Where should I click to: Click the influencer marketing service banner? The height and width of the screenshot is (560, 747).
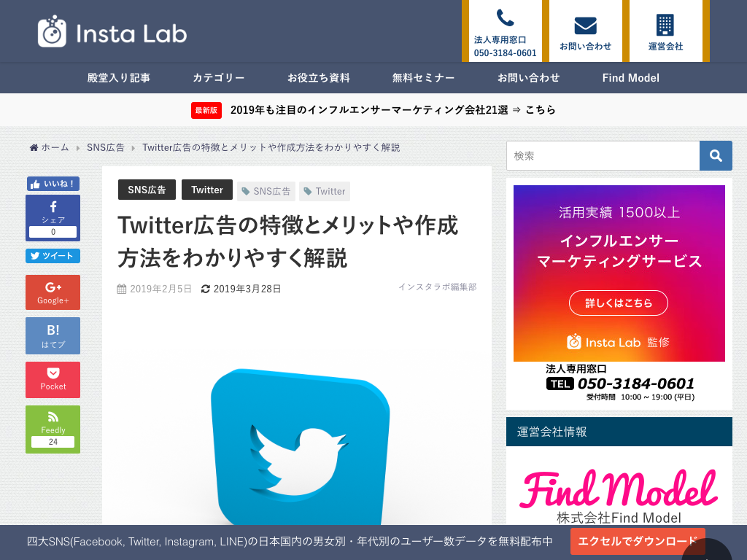pyautogui.click(x=619, y=273)
